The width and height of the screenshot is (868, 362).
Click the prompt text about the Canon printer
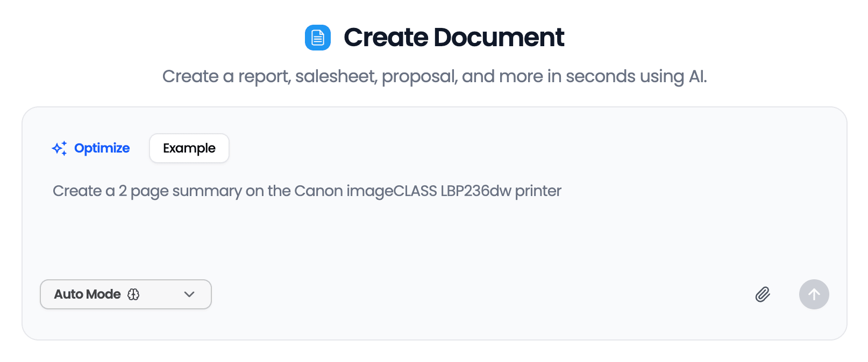click(306, 191)
